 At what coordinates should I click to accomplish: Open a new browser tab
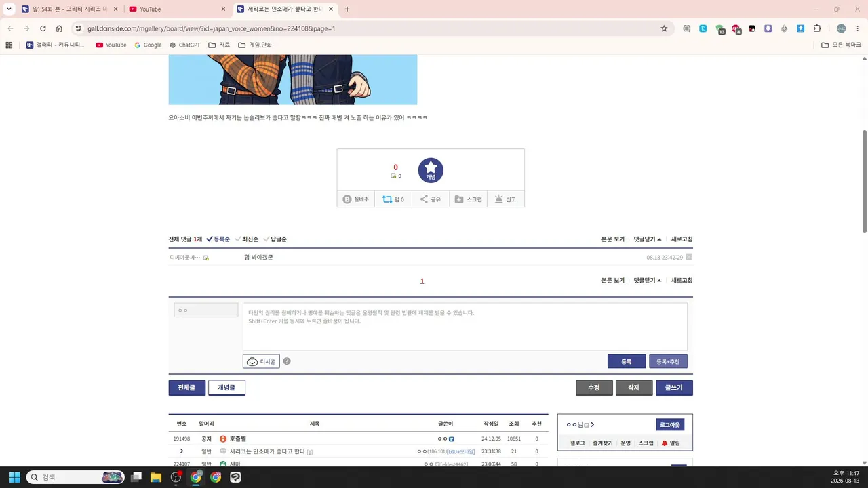pyautogui.click(x=347, y=9)
